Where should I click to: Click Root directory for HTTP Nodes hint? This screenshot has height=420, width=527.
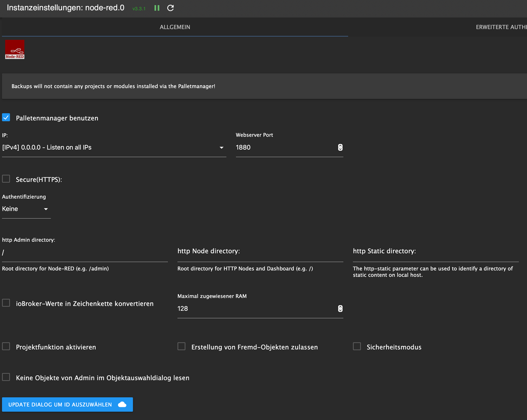click(245, 269)
